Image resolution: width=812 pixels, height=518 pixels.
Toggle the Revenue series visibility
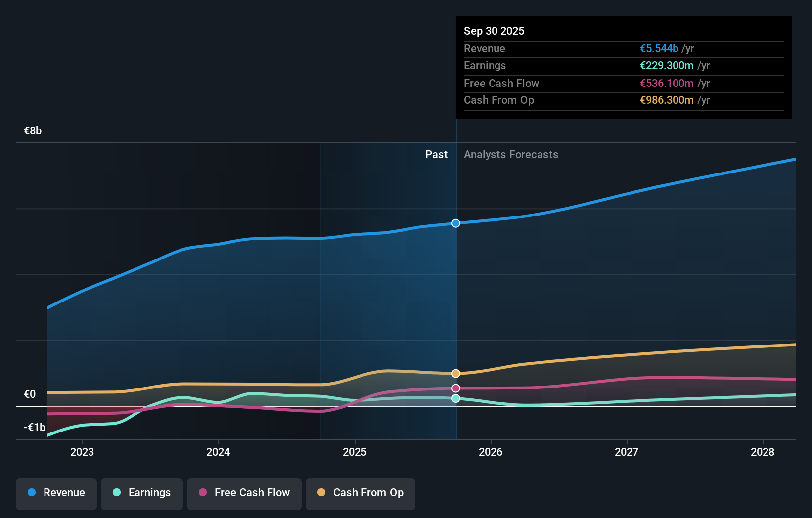click(56, 493)
